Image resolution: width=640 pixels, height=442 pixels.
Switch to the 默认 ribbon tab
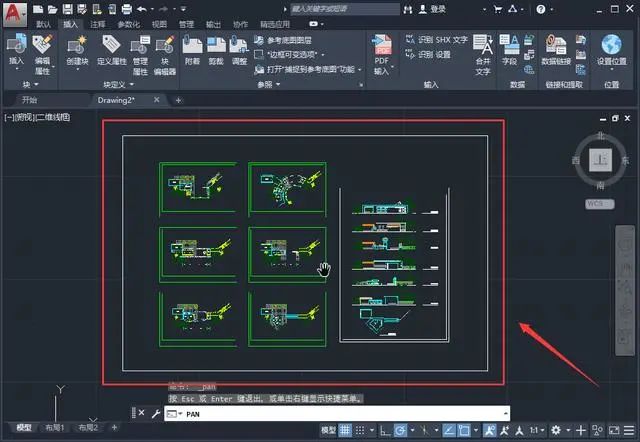[43, 24]
